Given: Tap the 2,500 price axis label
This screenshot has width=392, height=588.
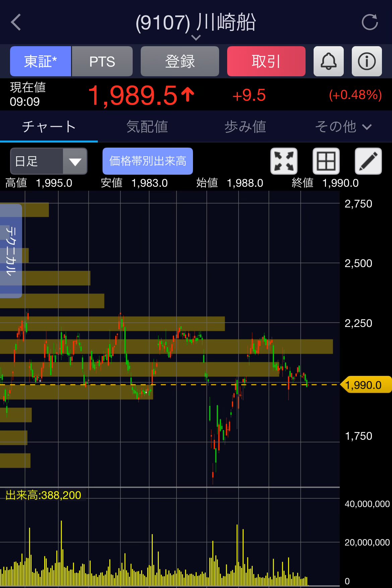Looking at the screenshot, I should point(358,263).
